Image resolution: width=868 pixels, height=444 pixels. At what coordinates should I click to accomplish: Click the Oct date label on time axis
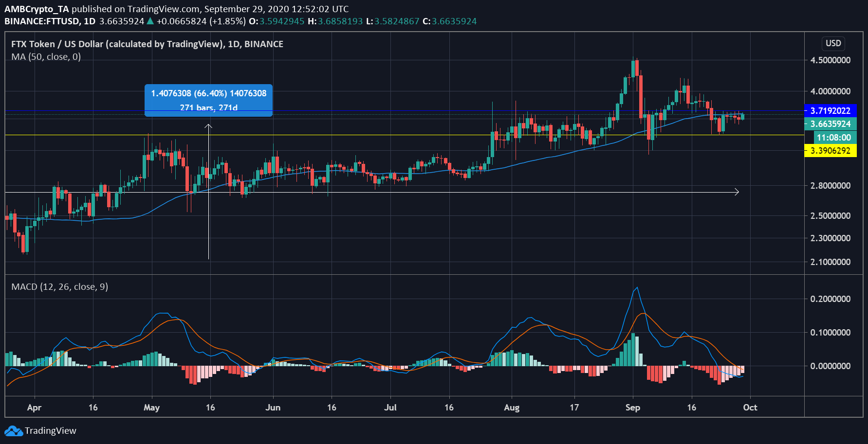point(750,408)
